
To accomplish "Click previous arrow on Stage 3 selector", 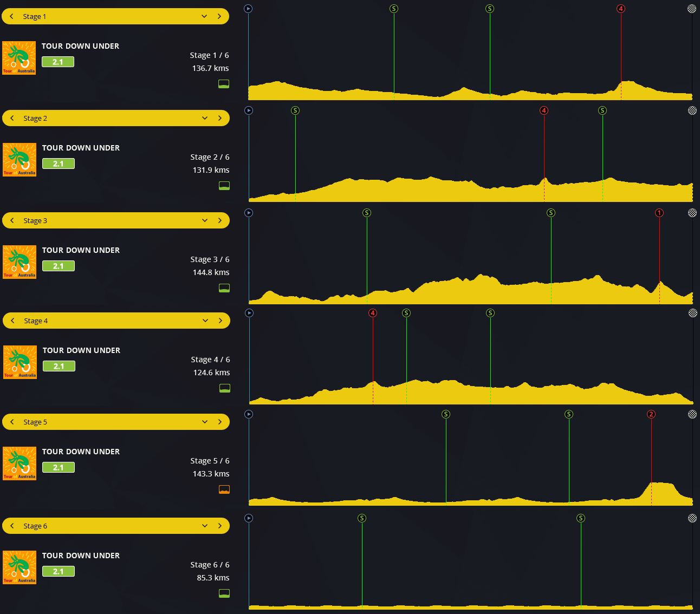I will (x=12, y=220).
